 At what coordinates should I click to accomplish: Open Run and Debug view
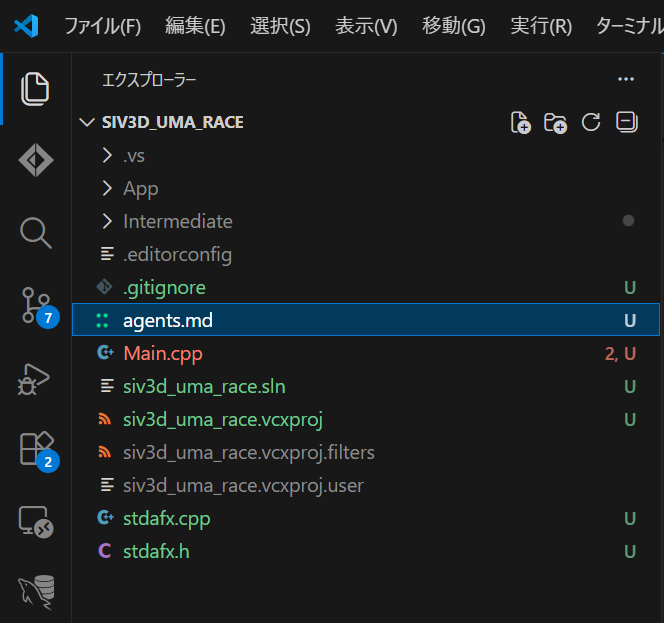pyautogui.click(x=35, y=377)
